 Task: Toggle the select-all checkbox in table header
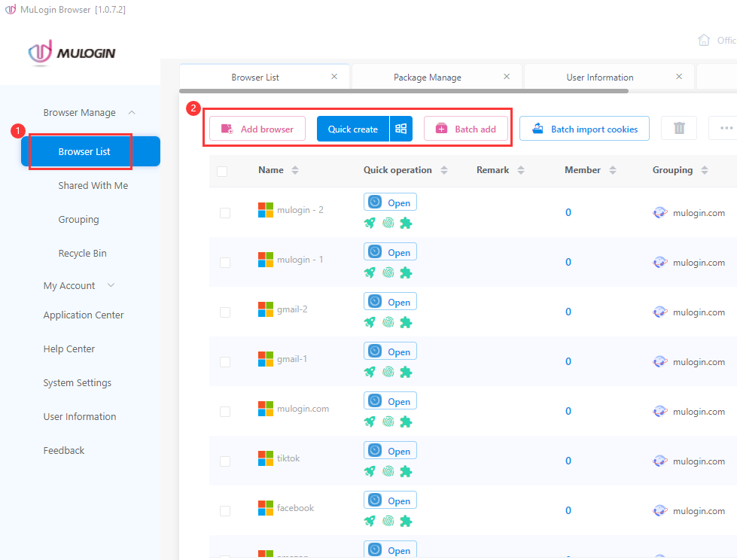[222, 171]
